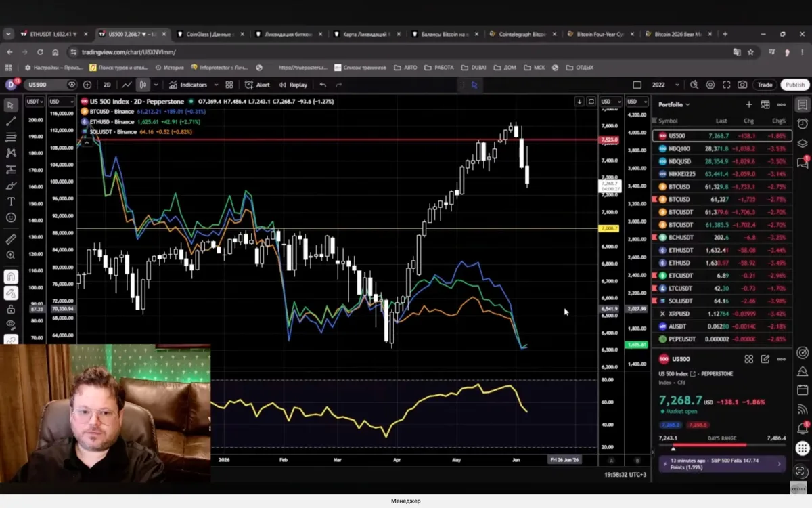The width and height of the screenshot is (812, 508).
Task: Click the red 7,523.0 price line label
Action: click(x=609, y=140)
